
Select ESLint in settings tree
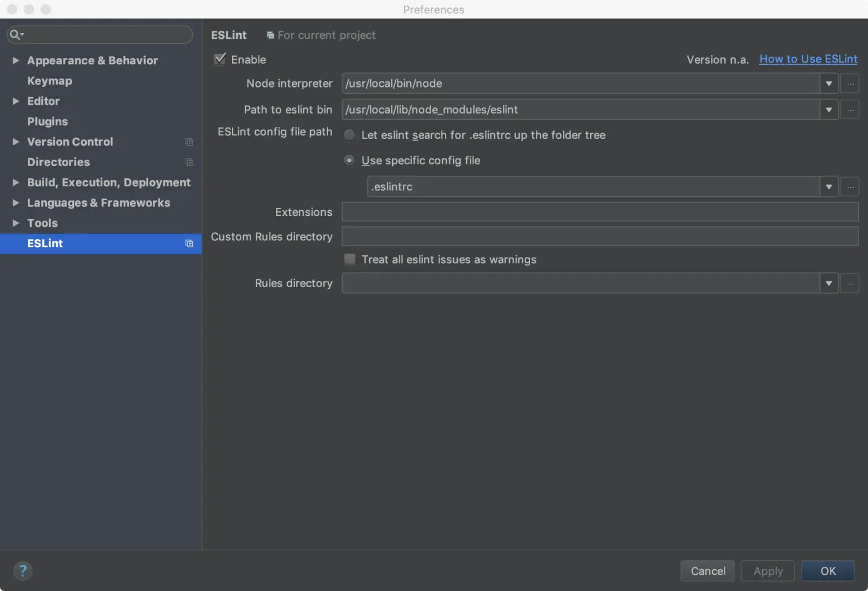coord(101,244)
